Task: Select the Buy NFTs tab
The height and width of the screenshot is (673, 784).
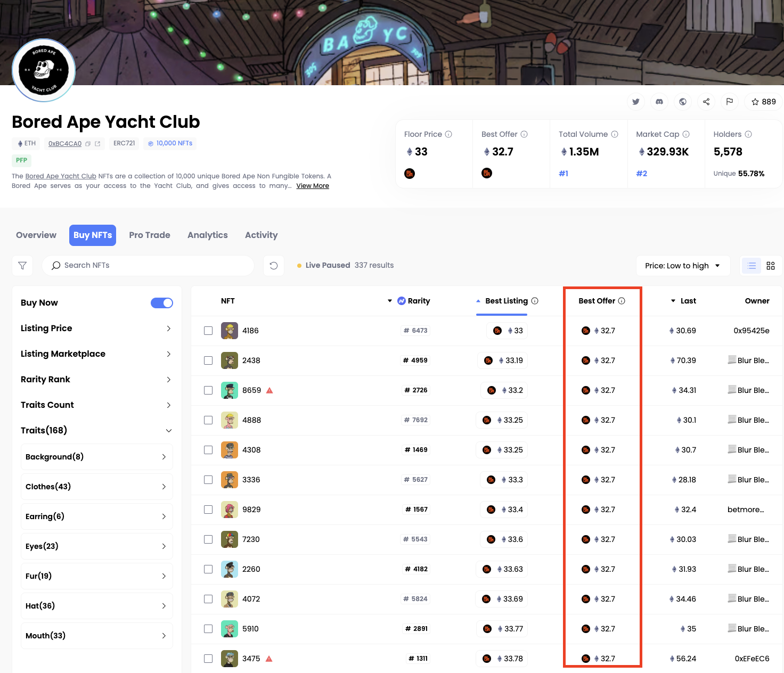Action: [x=93, y=235]
